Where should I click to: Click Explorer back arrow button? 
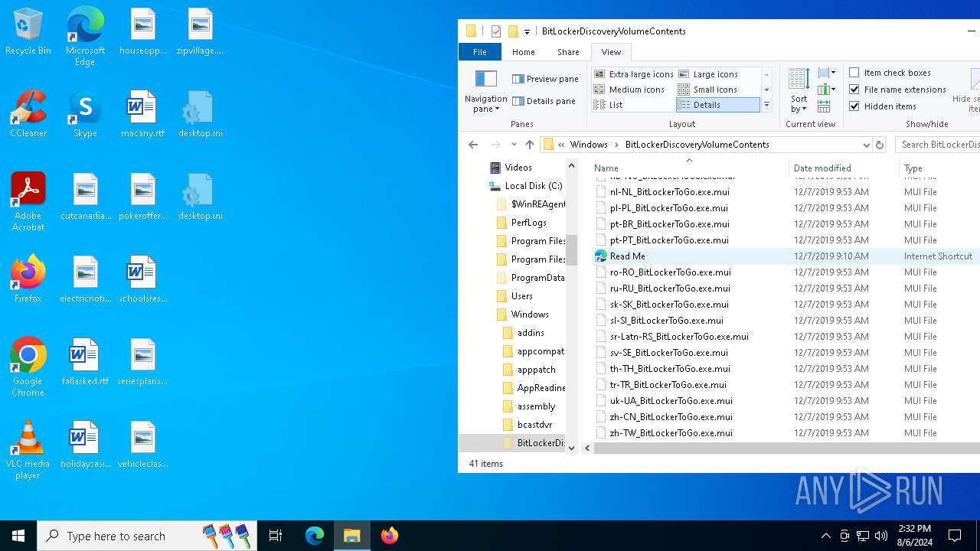(473, 145)
